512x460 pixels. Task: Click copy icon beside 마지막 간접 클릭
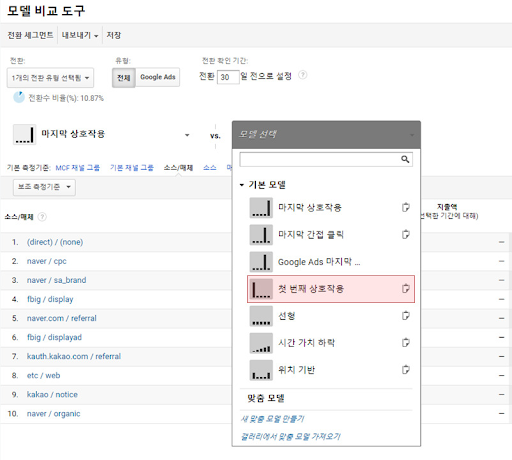click(405, 234)
